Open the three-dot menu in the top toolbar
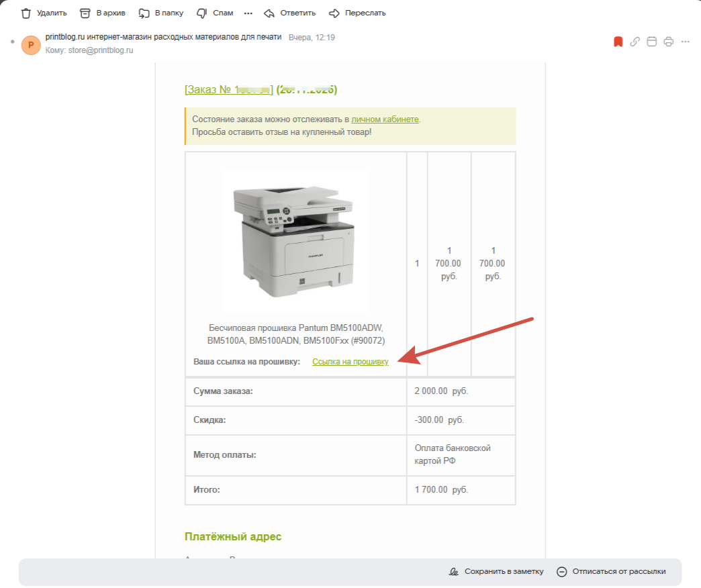This screenshot has height=588, width=701. coord(248,13)
